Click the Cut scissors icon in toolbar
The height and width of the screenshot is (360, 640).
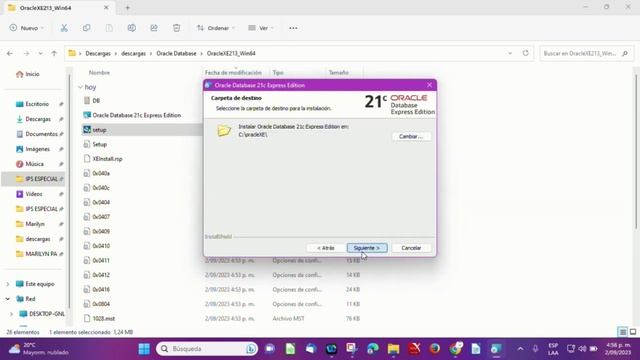(64, 28)
